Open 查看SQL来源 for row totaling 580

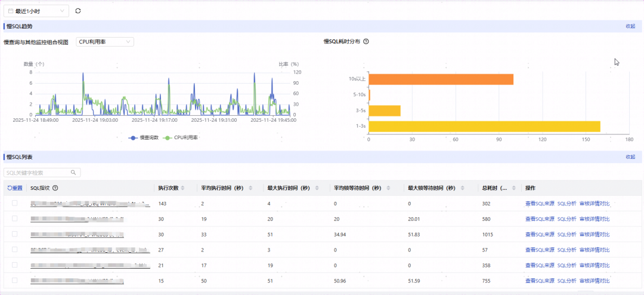(x=540, y=219)
